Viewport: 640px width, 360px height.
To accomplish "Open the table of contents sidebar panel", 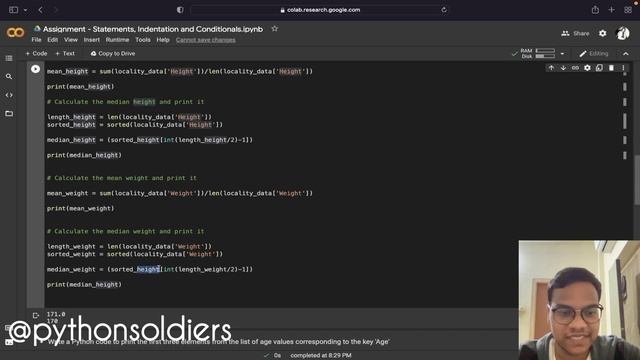I will (x=9, y=58).
